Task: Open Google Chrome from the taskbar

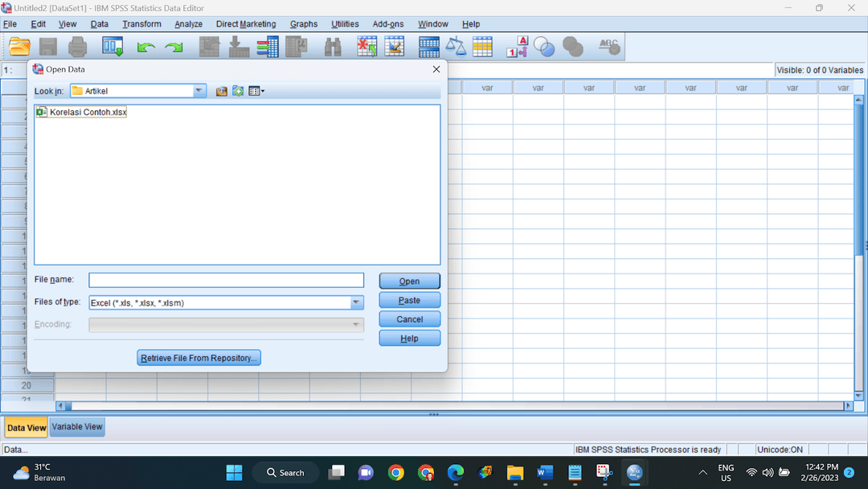Action: tap(395, 473)
